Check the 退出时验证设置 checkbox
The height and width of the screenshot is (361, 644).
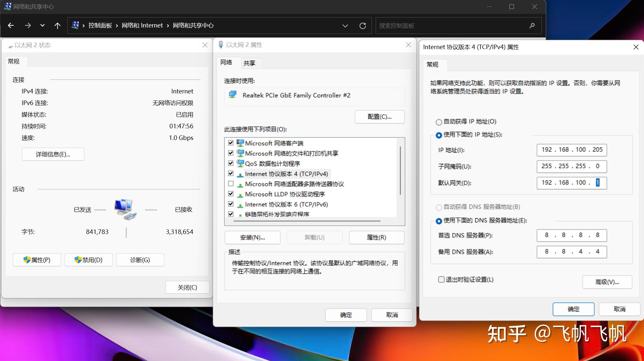(441, 279)
